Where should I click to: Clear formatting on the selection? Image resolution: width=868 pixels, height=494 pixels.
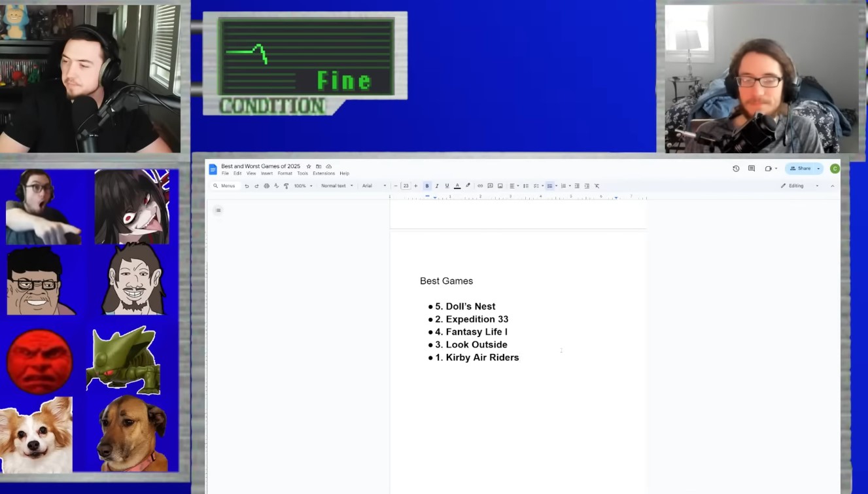coord(597,186)
